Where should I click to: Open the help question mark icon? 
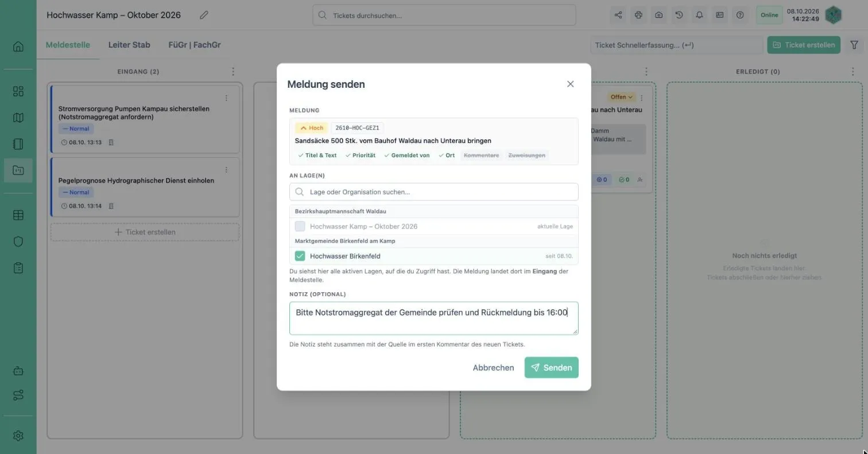click(740, 15)
